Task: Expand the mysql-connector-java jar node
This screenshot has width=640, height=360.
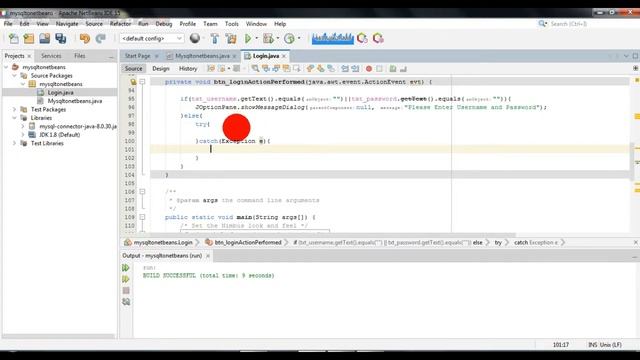Action: click(x=23, y=127)
